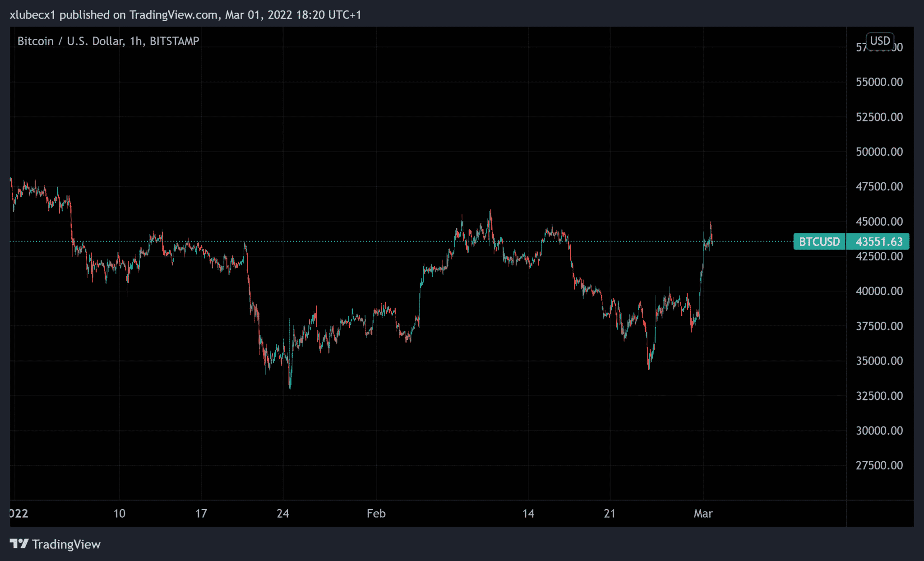The image size is (924, 561).
Task: Click the 35000.00 price axis label
Action: [x=879, y=361]
